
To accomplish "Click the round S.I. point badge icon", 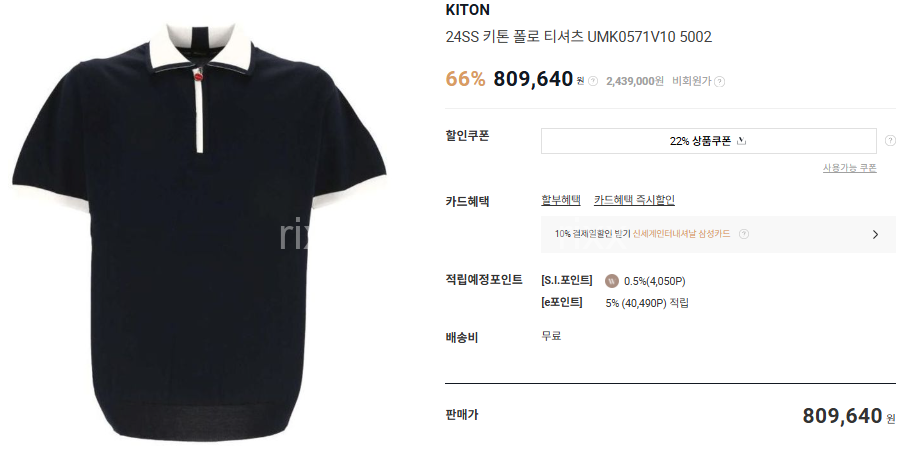I will (612, 281).
